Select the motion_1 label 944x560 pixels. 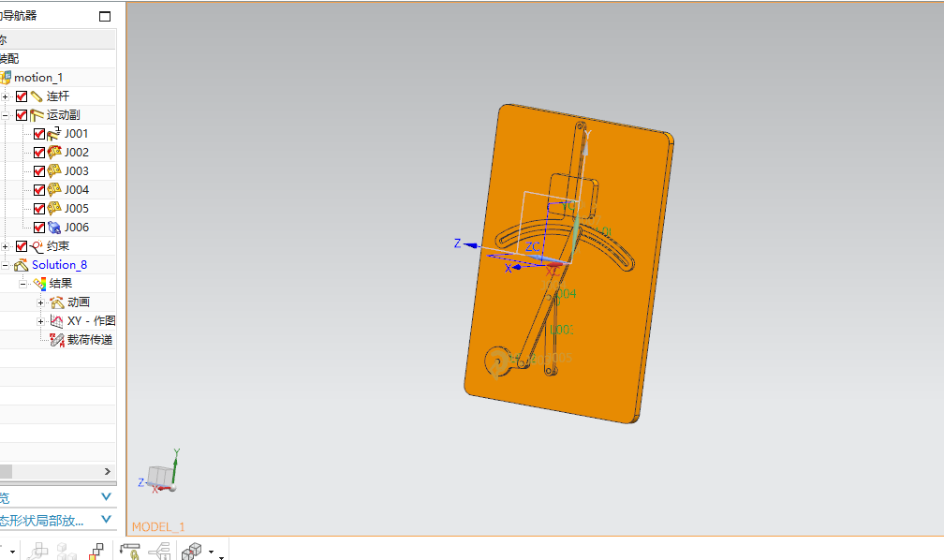click(x=38, y=77)
